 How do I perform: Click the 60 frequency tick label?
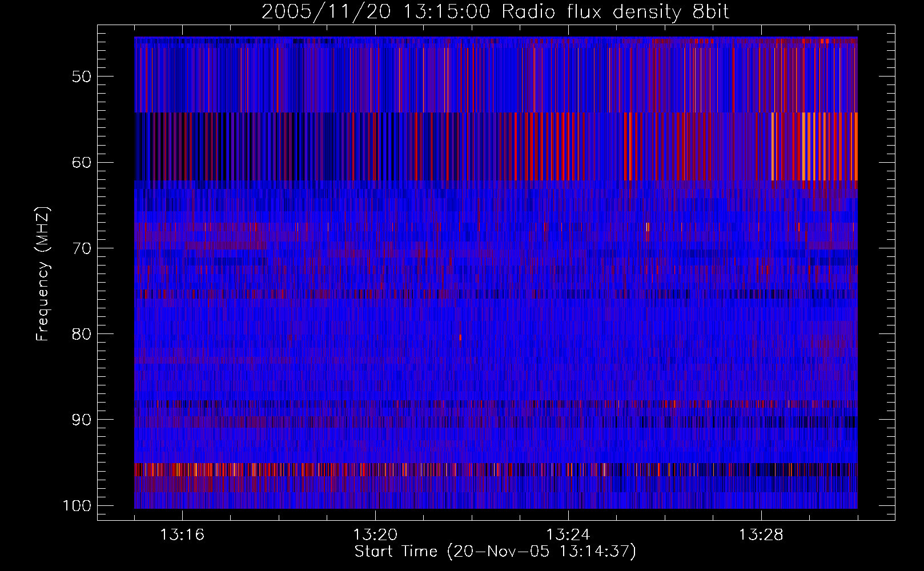pos(82,162)
